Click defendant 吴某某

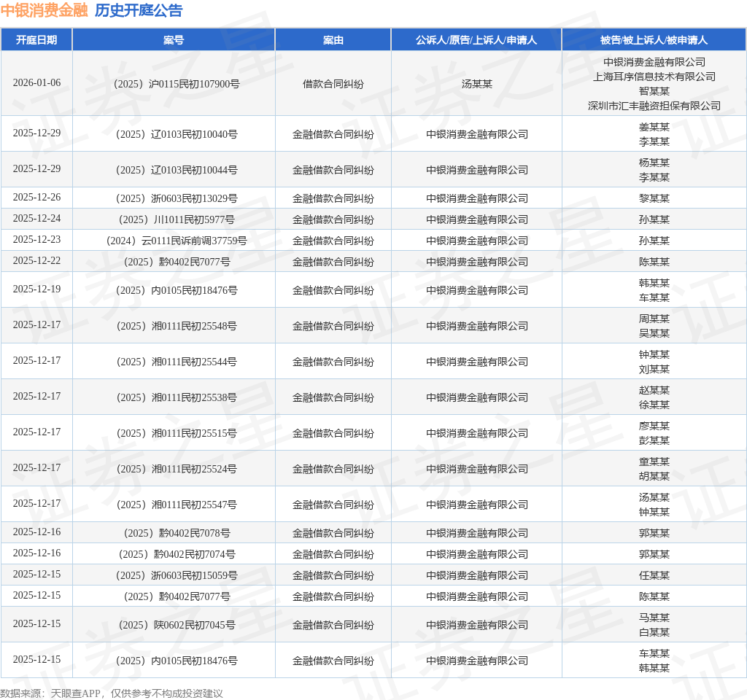654,333
